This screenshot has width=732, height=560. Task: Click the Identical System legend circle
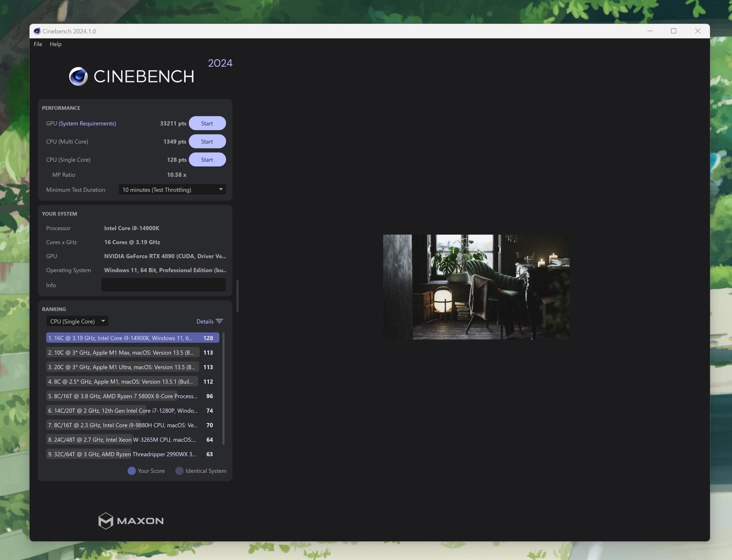(179, 471)
